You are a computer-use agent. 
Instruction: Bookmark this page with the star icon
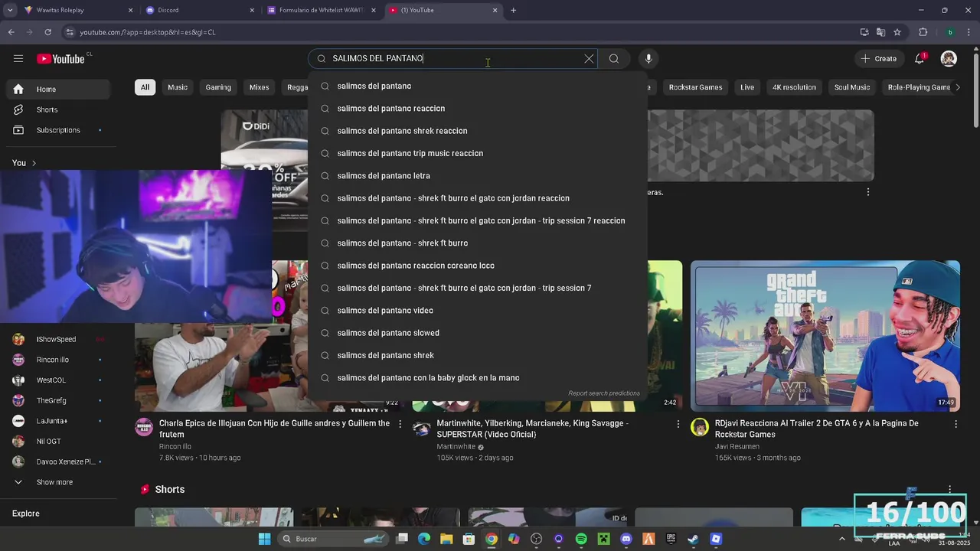tap(897, 32)
